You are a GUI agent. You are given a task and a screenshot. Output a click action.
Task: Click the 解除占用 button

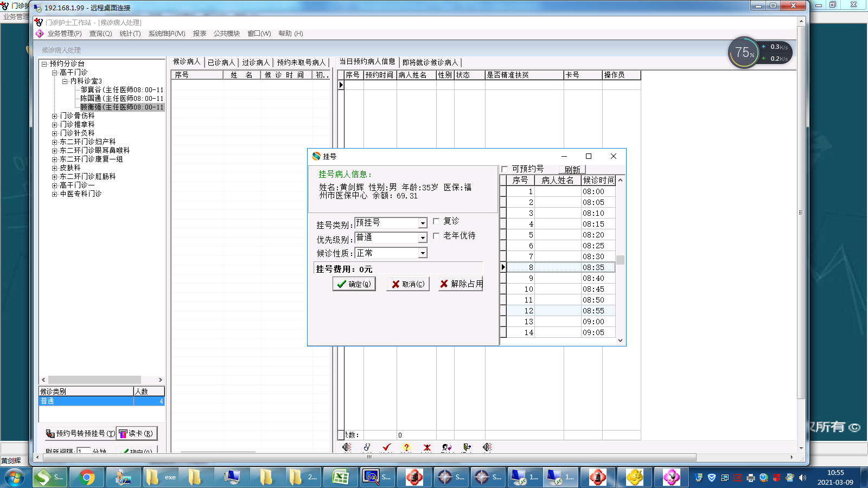461,284
